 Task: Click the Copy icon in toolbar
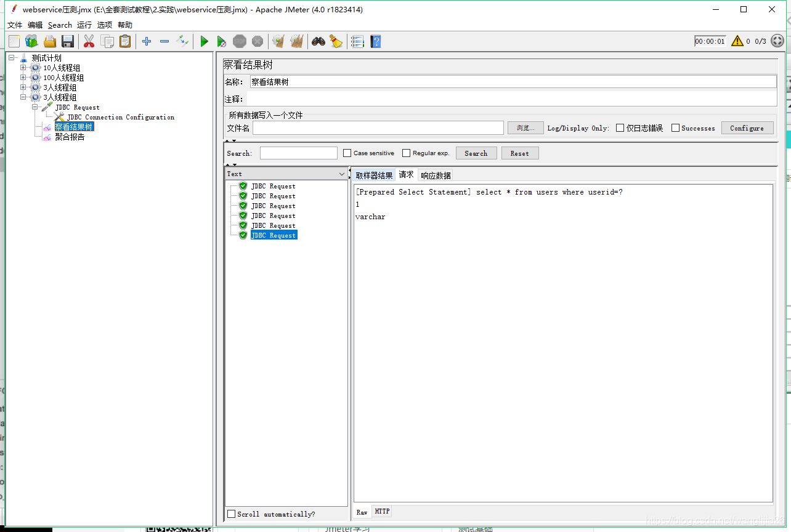(x=107, y=41)
